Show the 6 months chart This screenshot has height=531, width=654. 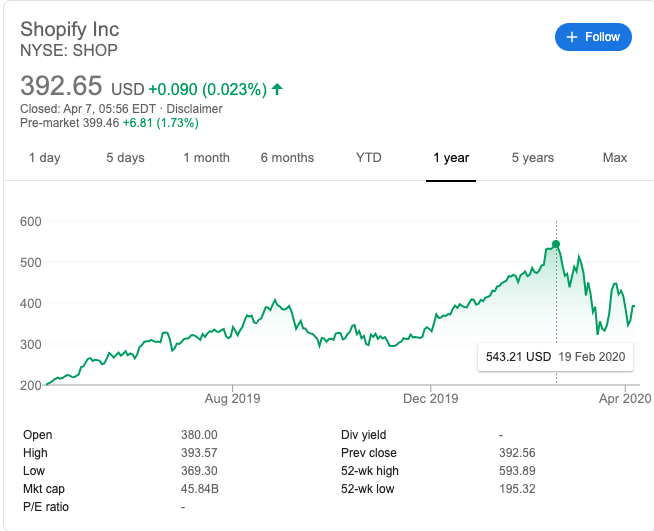tap(287, 158)
